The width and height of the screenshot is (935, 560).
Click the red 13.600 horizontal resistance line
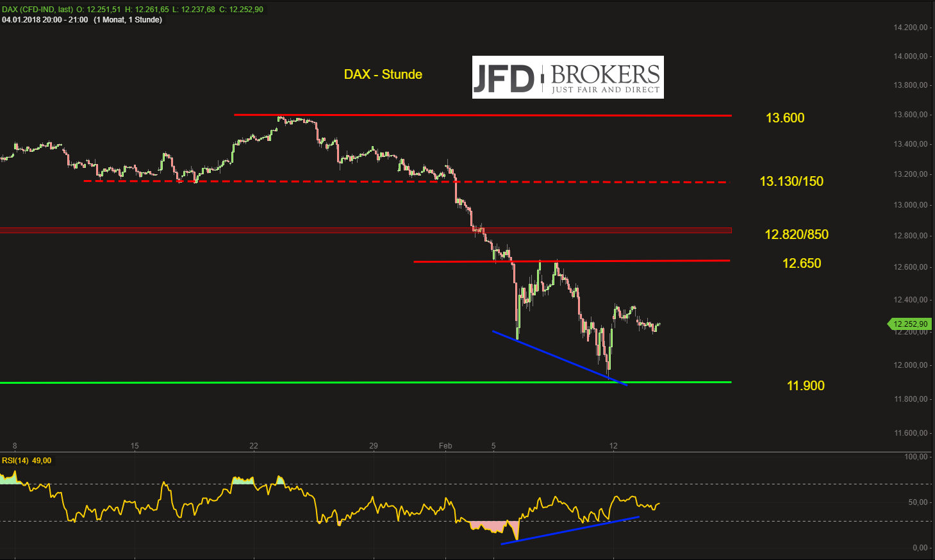tap(483, 115)
